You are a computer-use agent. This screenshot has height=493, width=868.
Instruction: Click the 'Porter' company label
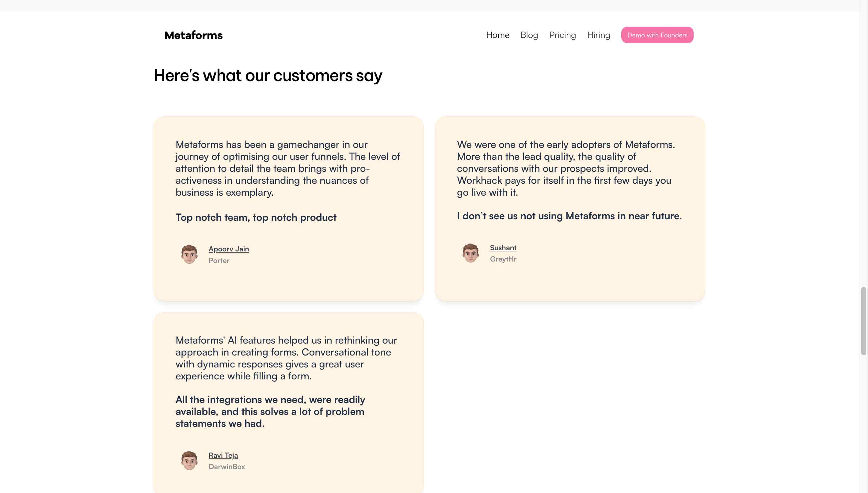coord(219,260)
